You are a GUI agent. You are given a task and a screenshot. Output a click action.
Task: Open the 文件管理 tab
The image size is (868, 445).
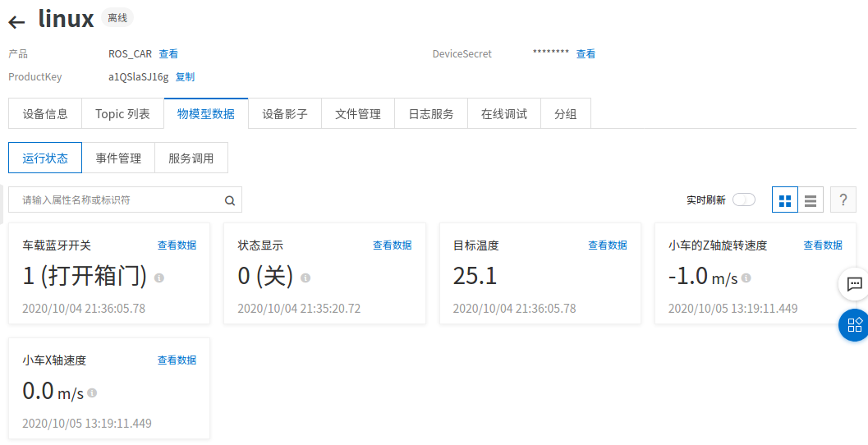(x=357, y=113)
